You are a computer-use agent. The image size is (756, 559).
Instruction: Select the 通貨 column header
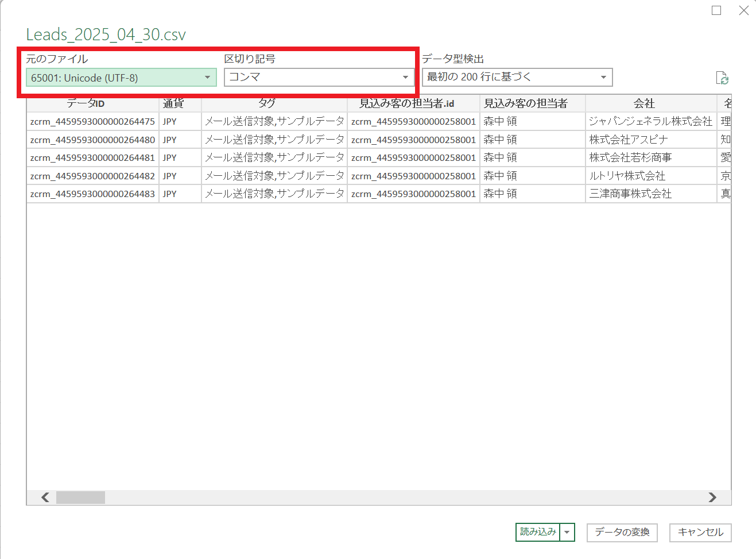pos(180,103)
